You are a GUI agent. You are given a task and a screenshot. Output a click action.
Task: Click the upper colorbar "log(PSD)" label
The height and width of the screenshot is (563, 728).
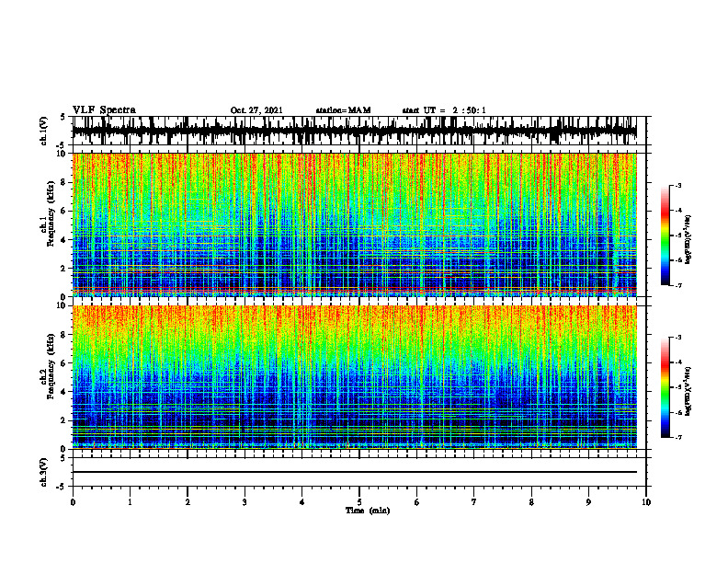(688, 239)
